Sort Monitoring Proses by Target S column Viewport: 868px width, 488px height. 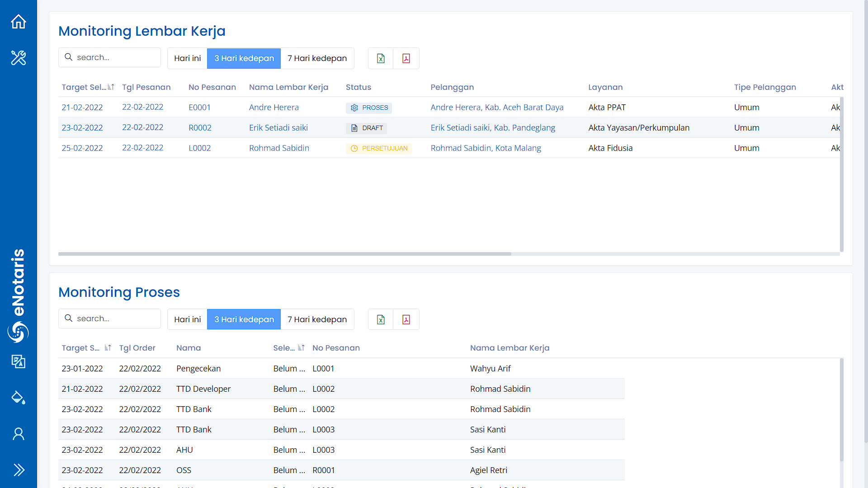coord(108,348)
